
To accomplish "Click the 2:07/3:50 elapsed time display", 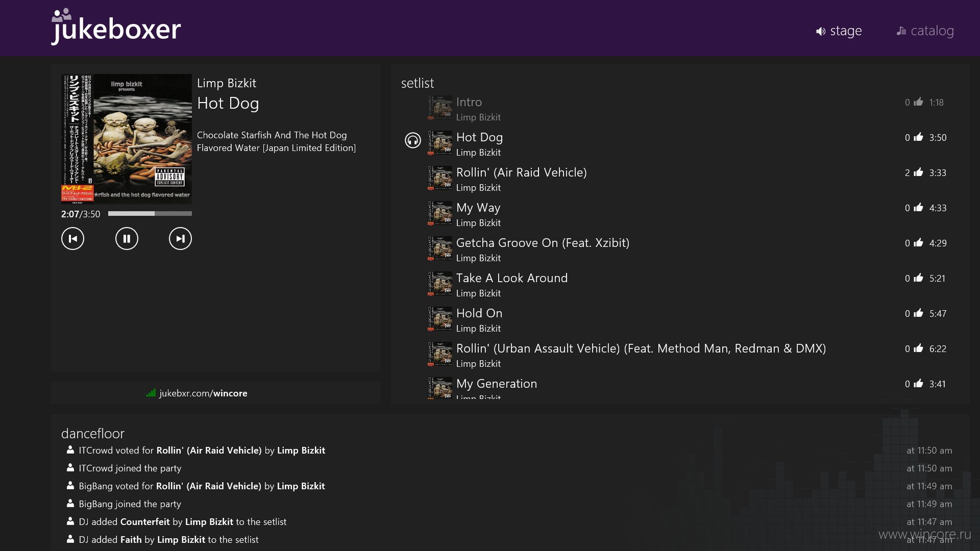I will click(x=81, y=214).
